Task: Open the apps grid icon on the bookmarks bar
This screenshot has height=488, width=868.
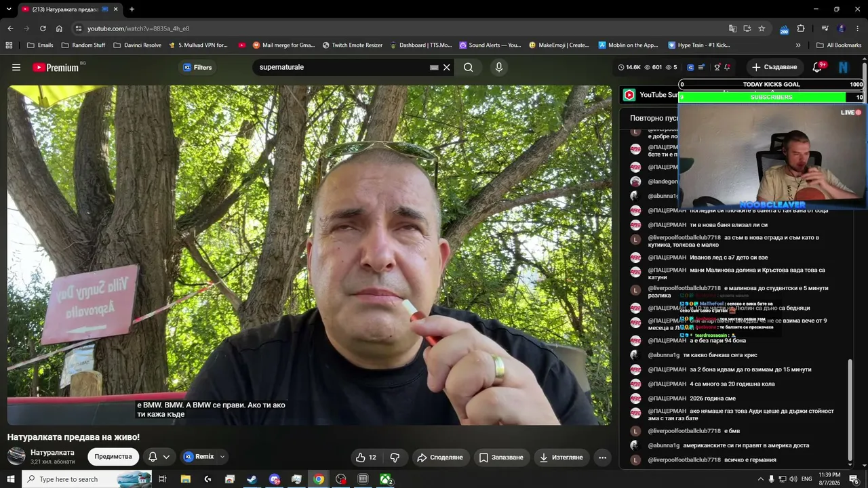Action: [9, 45]
